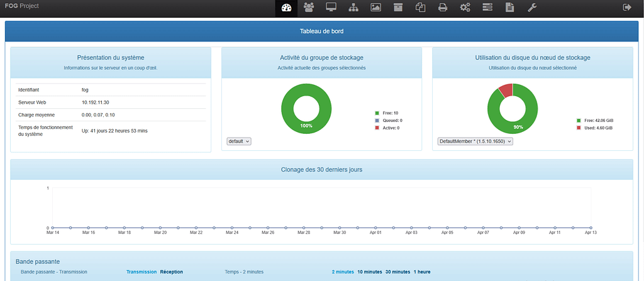This screenshot has width=644, height=281.
Task: Click the logout icon
Action: (x=626, y=8)
